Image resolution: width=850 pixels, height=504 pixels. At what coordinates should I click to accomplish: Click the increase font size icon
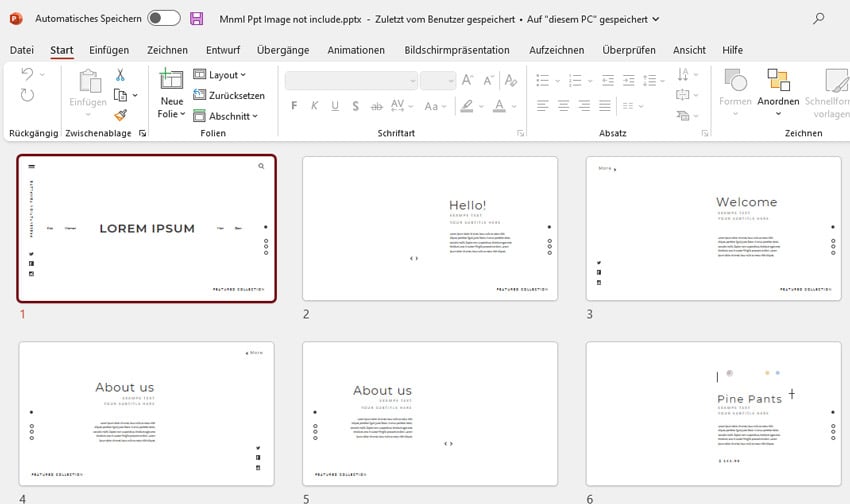[x=467, y=81]
